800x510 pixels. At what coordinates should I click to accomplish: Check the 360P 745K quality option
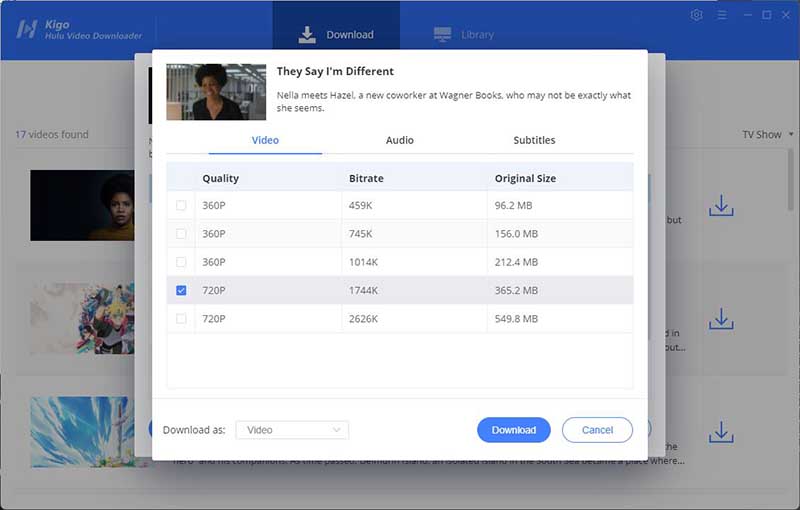(181, 234)
